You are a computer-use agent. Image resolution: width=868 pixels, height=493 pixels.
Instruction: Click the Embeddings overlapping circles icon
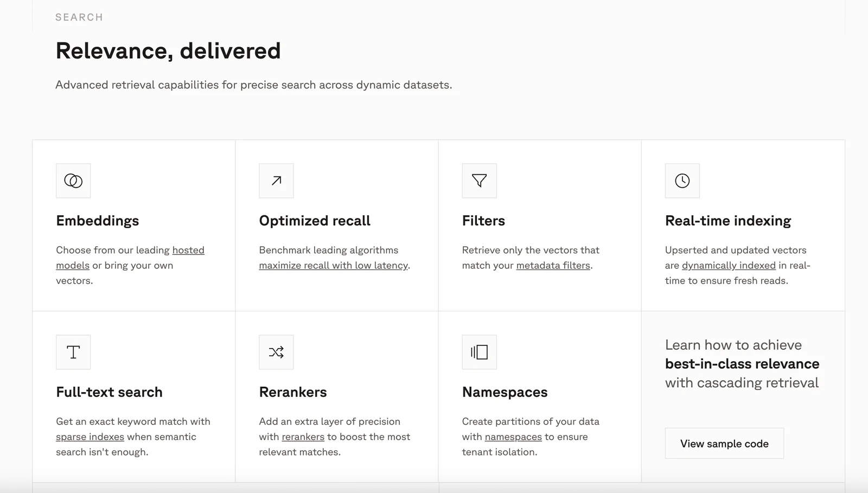coord(73,181)
